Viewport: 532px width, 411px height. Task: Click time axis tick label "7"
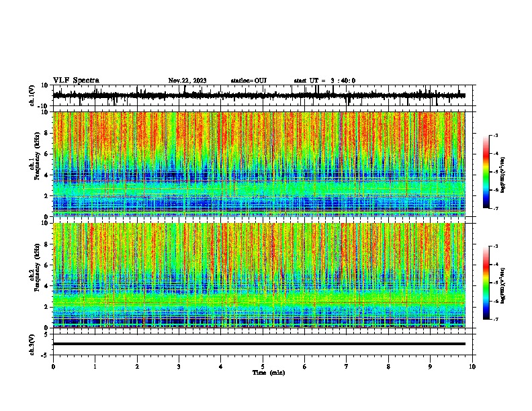347,367
